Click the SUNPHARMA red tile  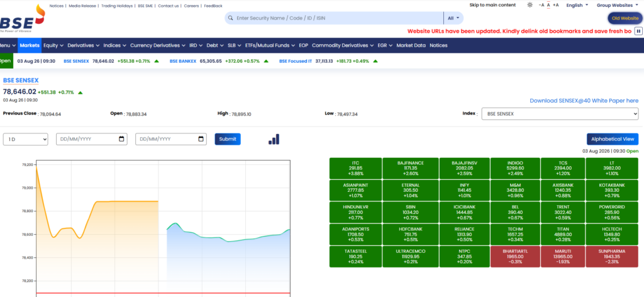pos(612,257)
